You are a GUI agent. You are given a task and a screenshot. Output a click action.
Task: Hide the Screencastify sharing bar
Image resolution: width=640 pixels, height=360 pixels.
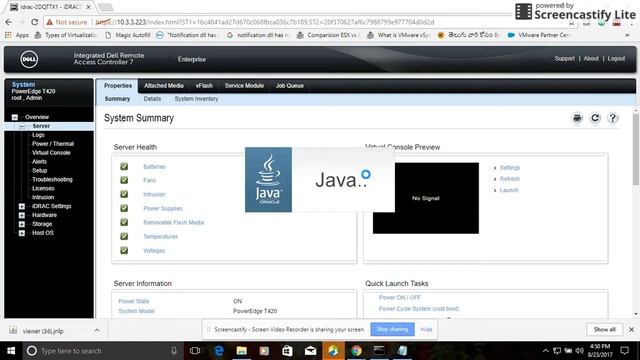[x=426, y=329]
